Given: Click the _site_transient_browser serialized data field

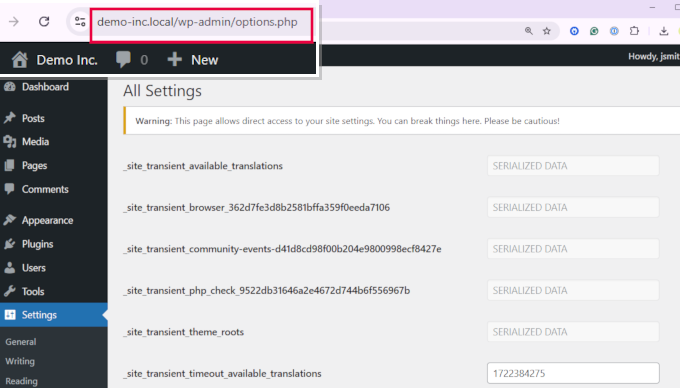Looking at the screenshot, I should click(x=573, y=207).
